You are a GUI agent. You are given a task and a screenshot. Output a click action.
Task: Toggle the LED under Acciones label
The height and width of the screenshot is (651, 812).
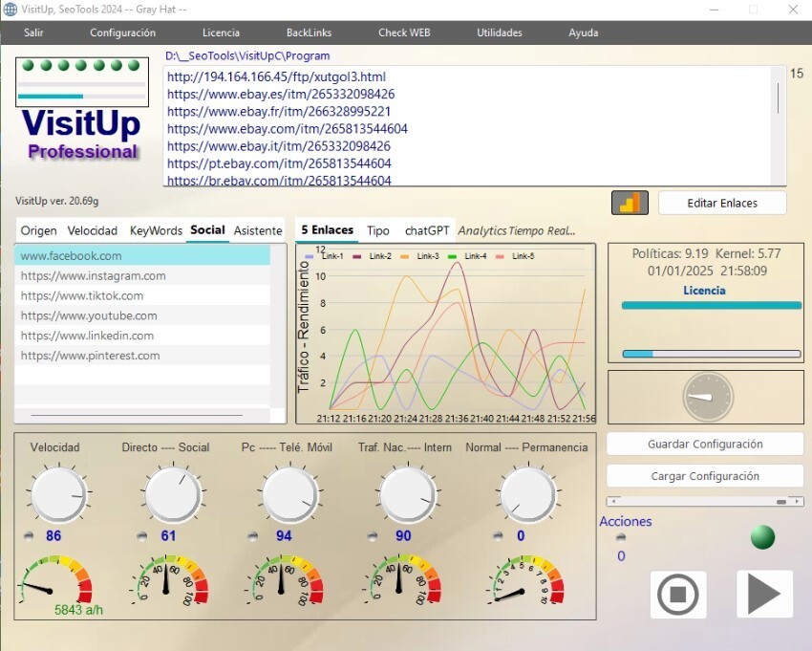coord(621,537)
